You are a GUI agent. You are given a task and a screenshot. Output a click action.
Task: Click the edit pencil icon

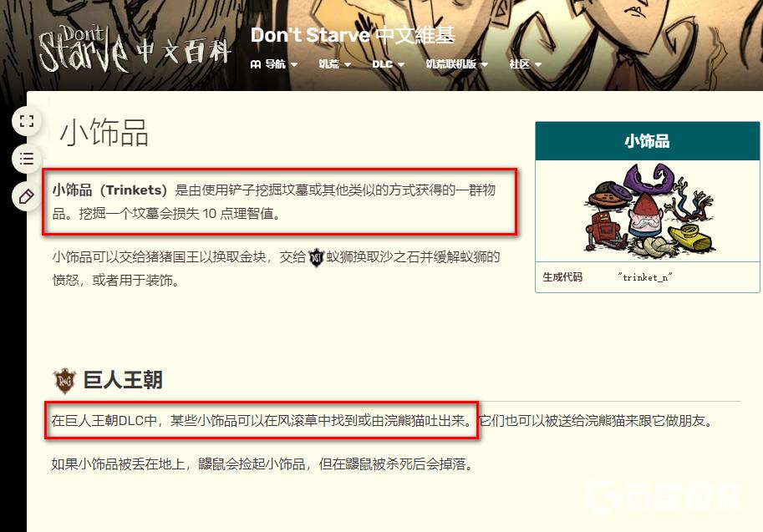click(27, 196)
